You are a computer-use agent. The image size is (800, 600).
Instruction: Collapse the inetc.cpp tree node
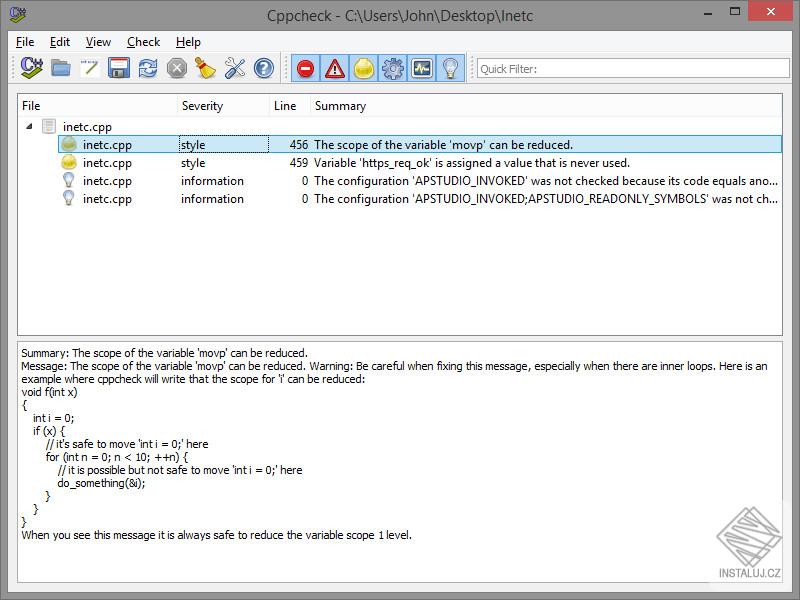pyautogui.click(x=29, y=127)
